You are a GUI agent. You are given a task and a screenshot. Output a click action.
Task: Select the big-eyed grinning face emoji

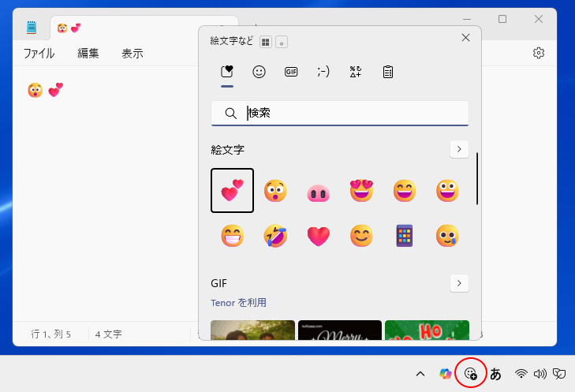[x=447, y=191]
